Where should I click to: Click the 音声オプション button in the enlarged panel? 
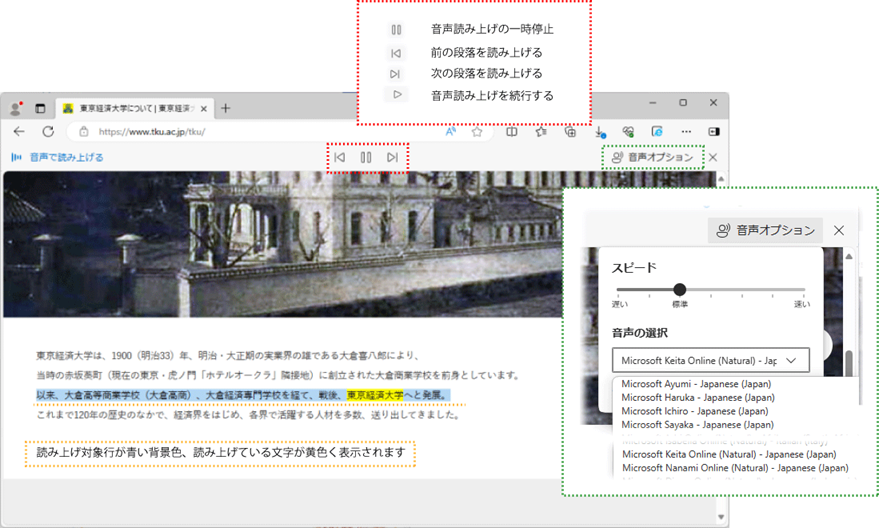765,230
